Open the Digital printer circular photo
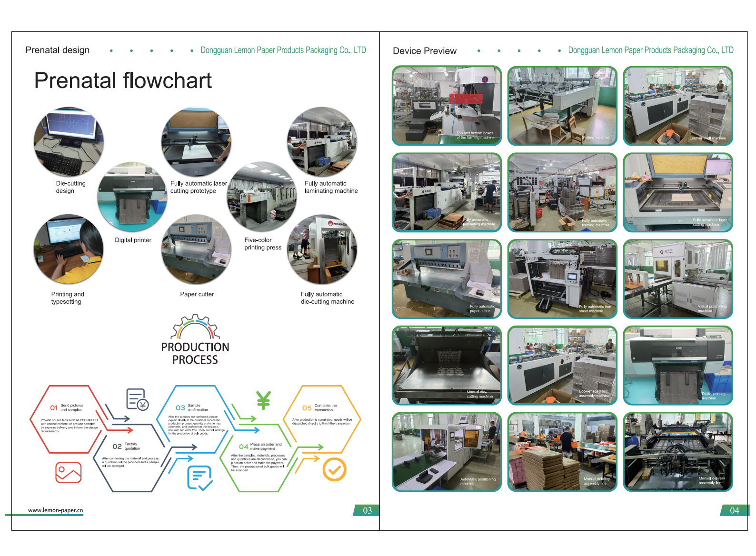Screen dimensions: 756x556 [132, 197]
